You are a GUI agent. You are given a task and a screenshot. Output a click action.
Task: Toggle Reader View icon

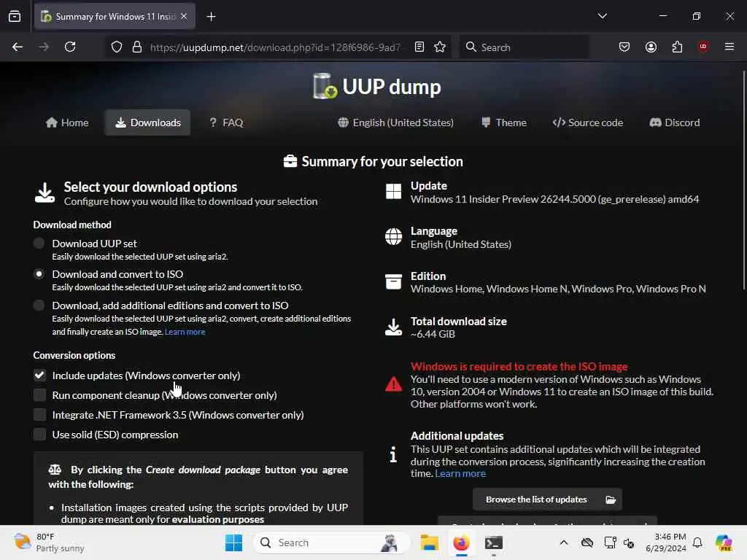(419, 47)
